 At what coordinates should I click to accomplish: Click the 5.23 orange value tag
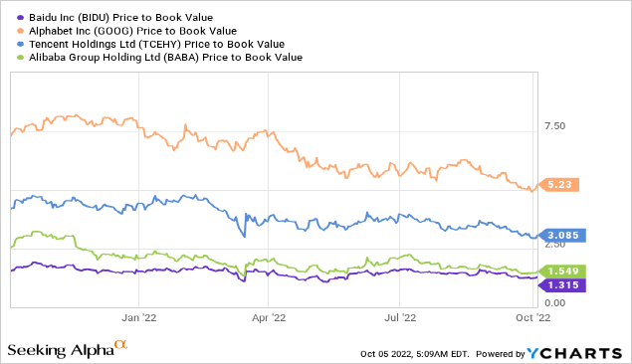(558, 185)
